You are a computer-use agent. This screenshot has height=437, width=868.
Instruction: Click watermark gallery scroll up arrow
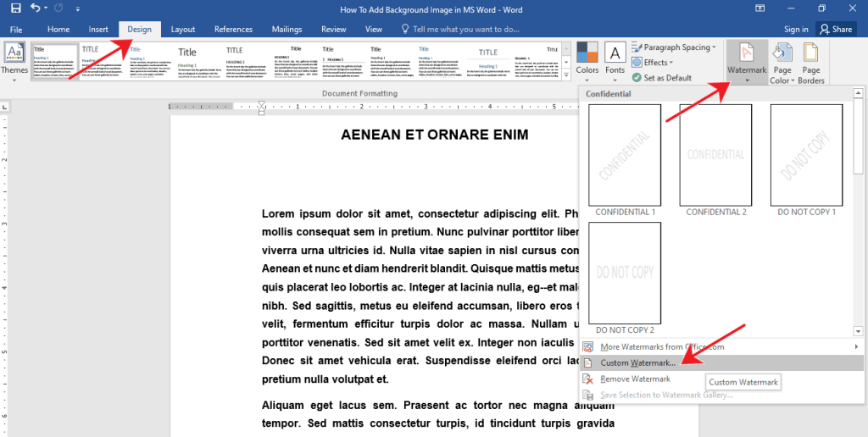pos(859,93)
